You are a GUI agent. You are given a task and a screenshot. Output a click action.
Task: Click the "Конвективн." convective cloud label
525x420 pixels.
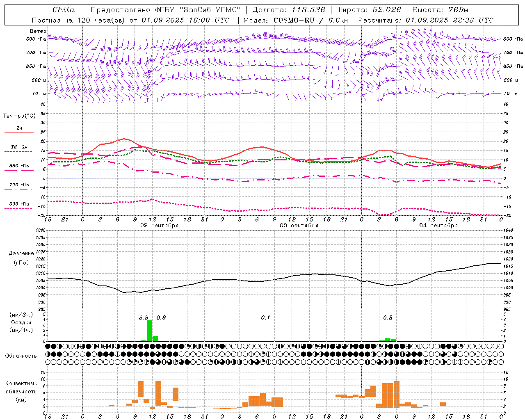21,383
